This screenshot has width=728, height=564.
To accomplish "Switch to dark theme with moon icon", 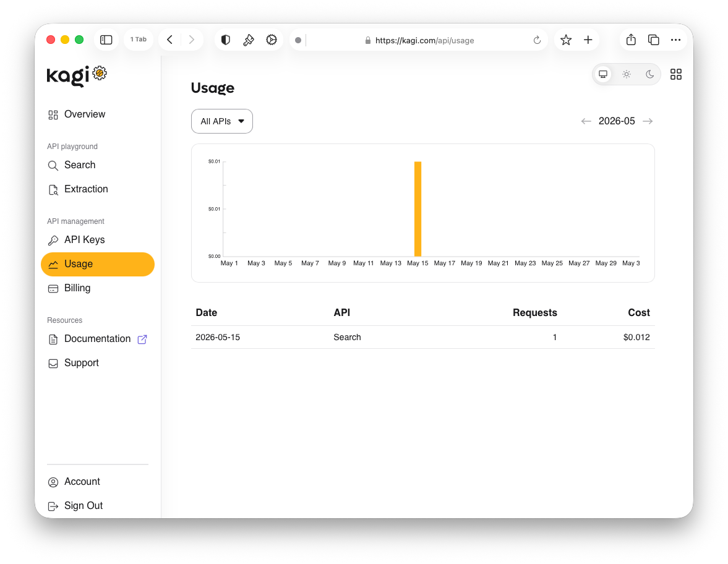I will coord(649,74).
